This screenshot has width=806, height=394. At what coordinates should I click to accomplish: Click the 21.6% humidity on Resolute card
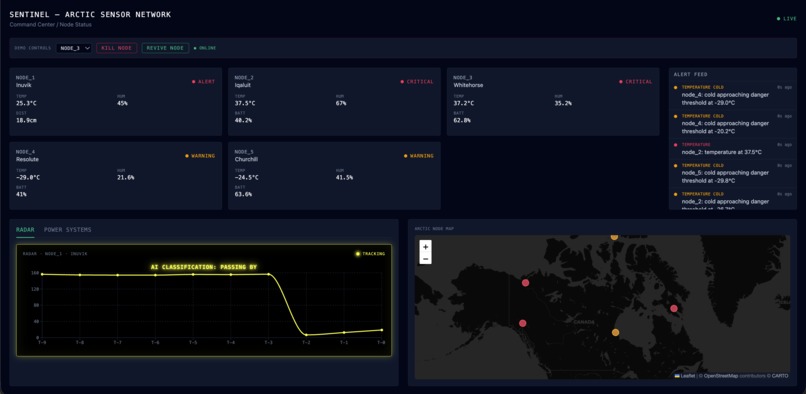pos(126,177)
